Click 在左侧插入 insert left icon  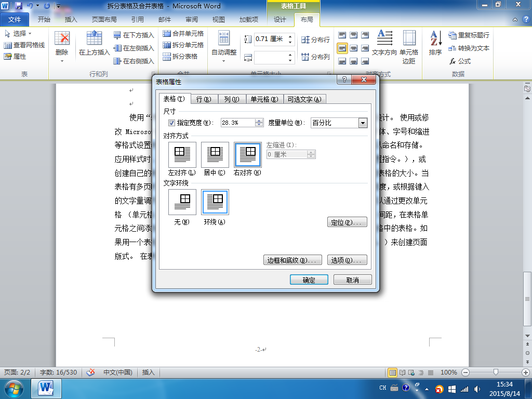[117, 48]
